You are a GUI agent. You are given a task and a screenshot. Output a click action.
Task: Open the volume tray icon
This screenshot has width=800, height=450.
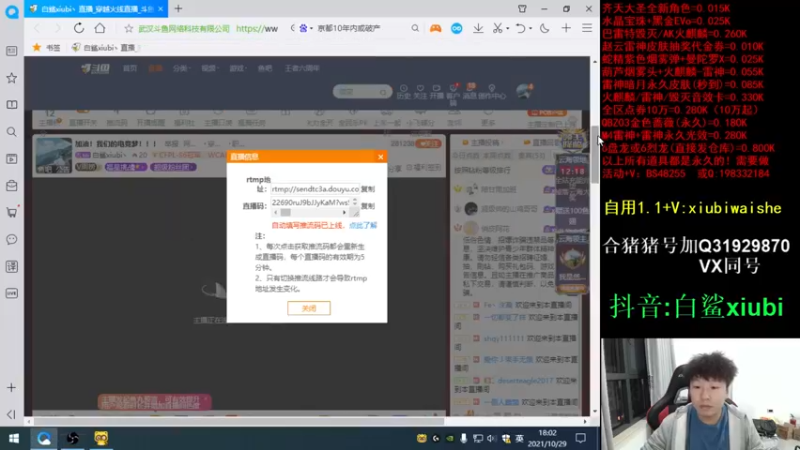491,438
